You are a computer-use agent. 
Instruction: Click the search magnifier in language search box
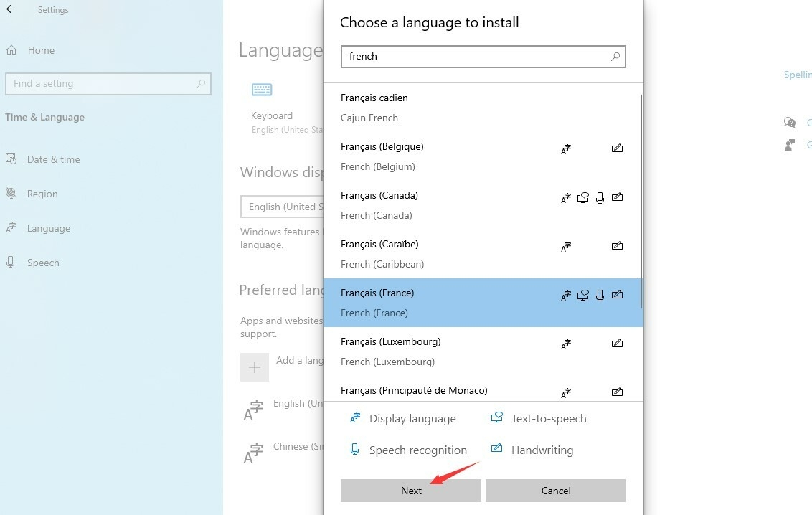(x=615, y=57)
